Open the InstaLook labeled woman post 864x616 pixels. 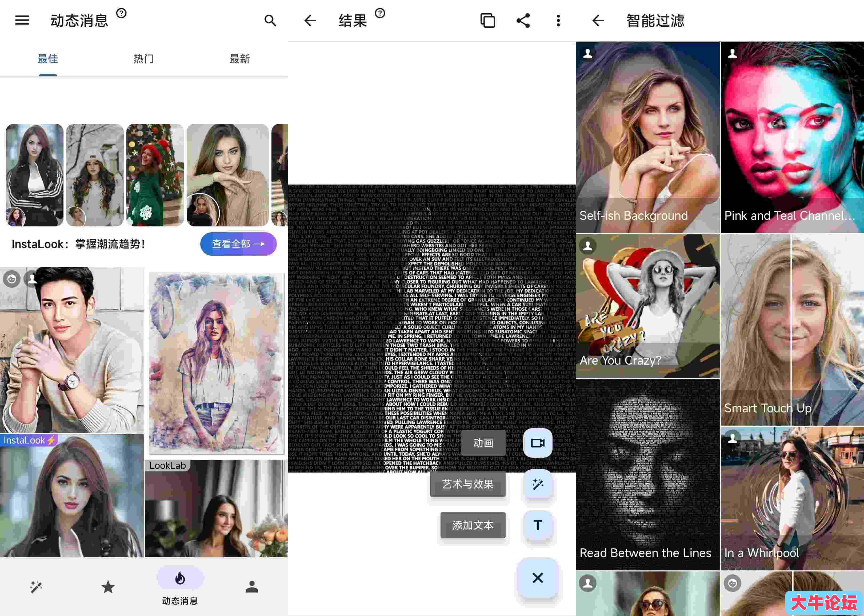(72, 495)
